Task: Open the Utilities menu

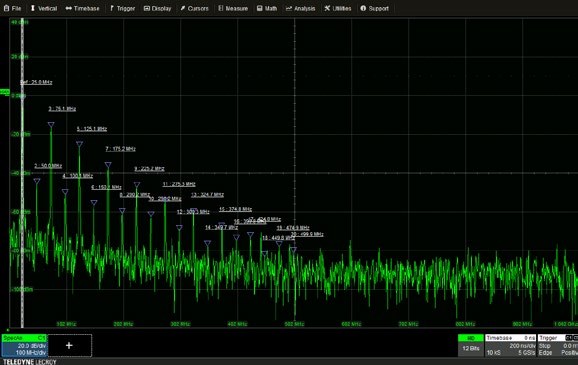Action: 338,8
